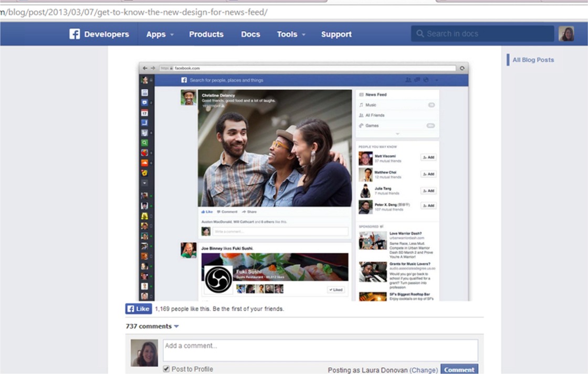Open the Support page

click(x=337, y=34)
